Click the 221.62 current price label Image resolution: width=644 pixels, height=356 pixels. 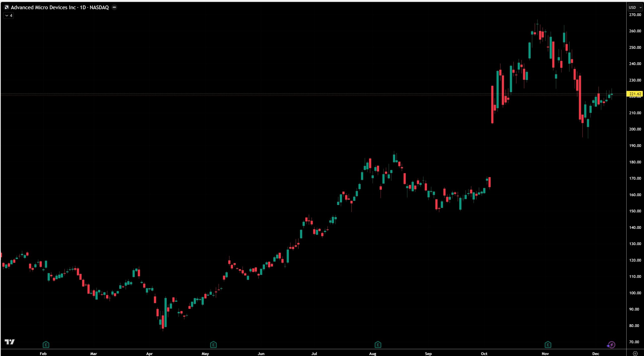pyautogui.click(x=635, y=94)
